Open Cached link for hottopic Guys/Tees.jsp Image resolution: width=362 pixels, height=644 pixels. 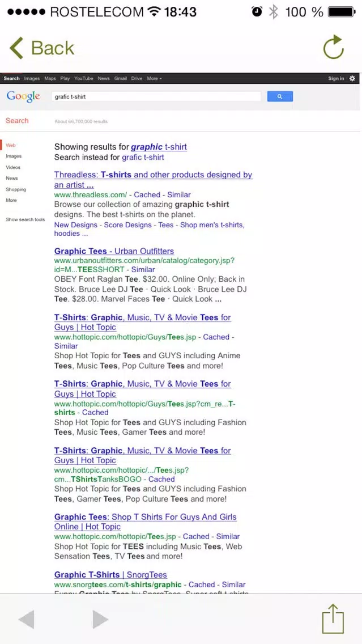[x=216, y=337]
